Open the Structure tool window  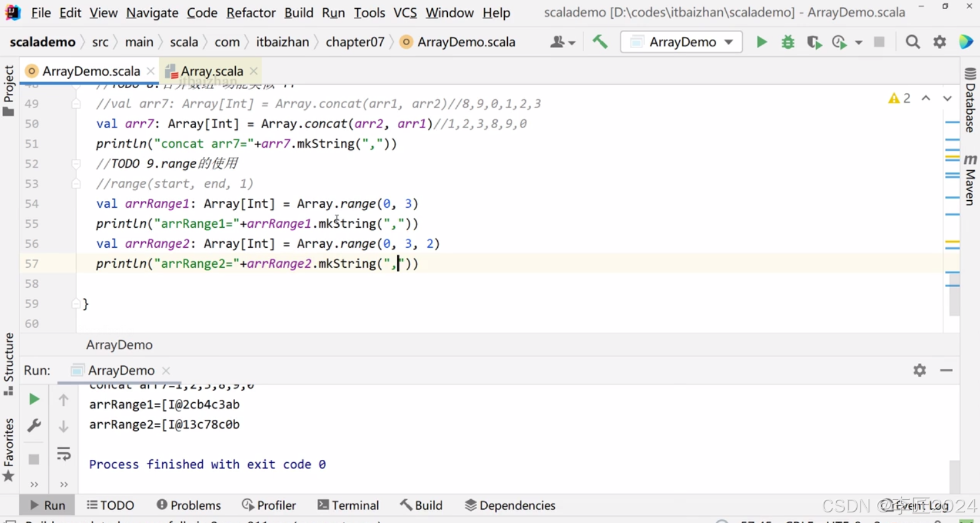pos(9,364)
